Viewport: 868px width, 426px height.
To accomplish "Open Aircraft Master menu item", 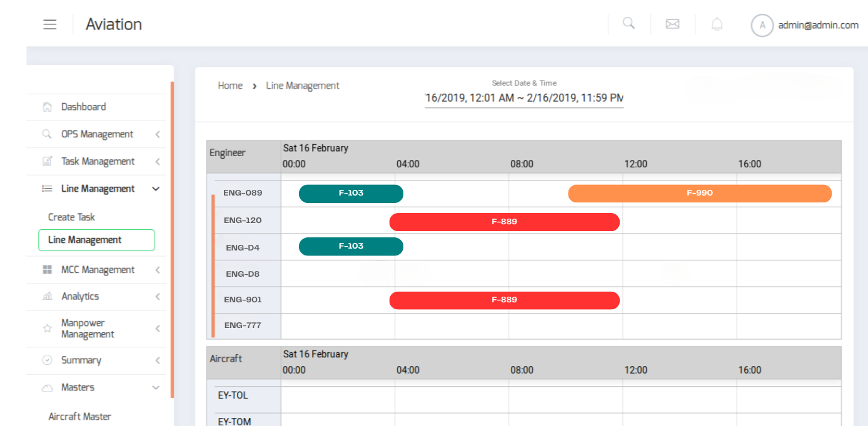I will [x=79, y=417].
